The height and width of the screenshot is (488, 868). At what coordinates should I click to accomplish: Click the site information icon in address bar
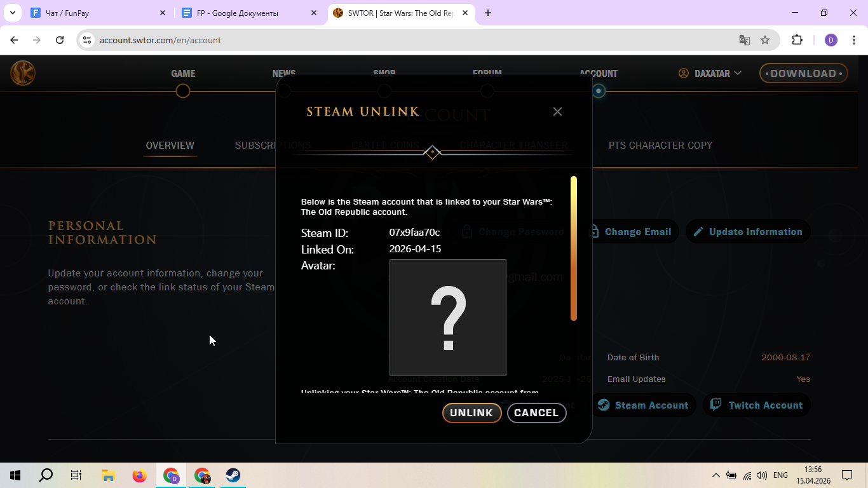(88, 40)
